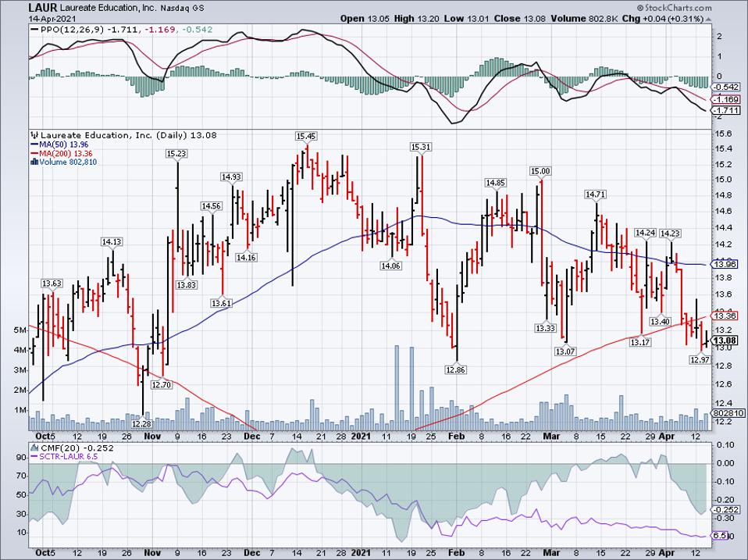Screen dimensions: 748x560
Task: Click the 14.85 price annotation
Action: click(x=496, y=183)
